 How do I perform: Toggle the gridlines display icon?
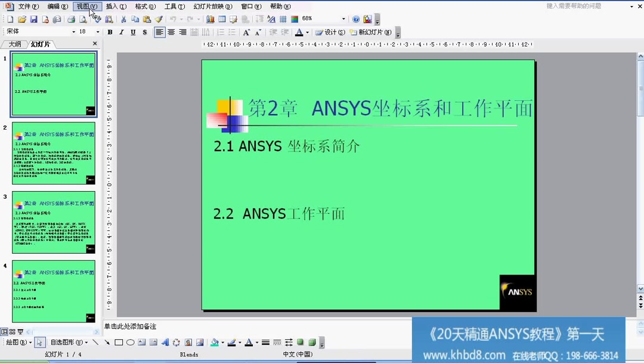[284, 19]
